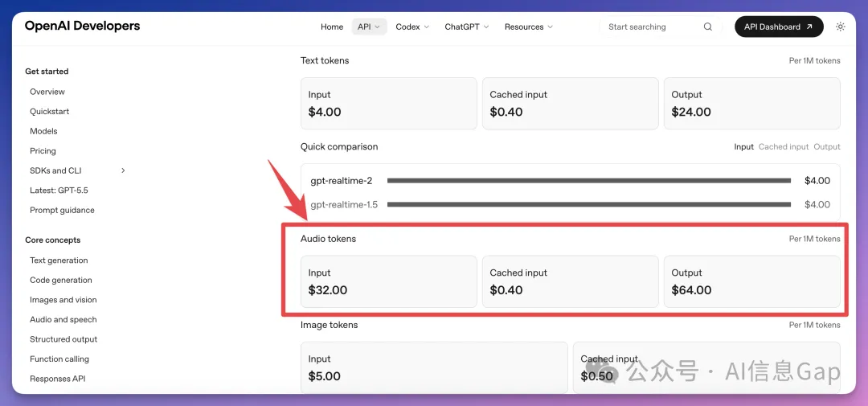Click the Audio tokens heading
The width and height of the screenshot is (868, 406).
tap(328, 239)
